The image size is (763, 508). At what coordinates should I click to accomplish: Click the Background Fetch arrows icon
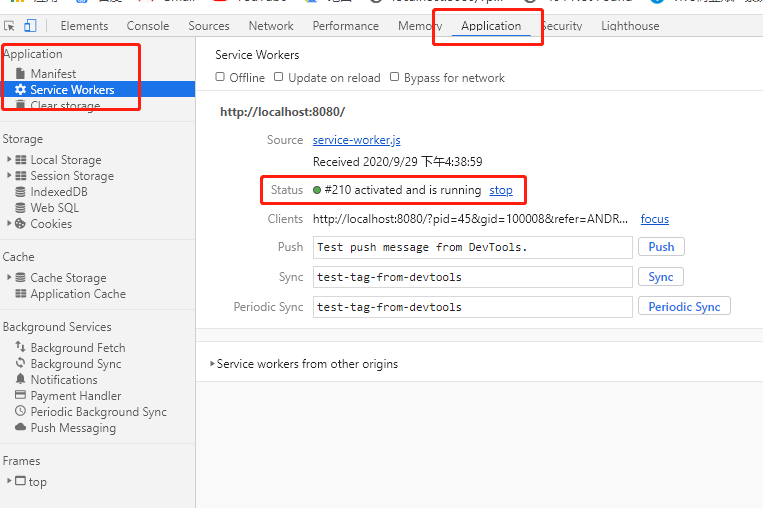pyautogui.click(x=20, y=346)
